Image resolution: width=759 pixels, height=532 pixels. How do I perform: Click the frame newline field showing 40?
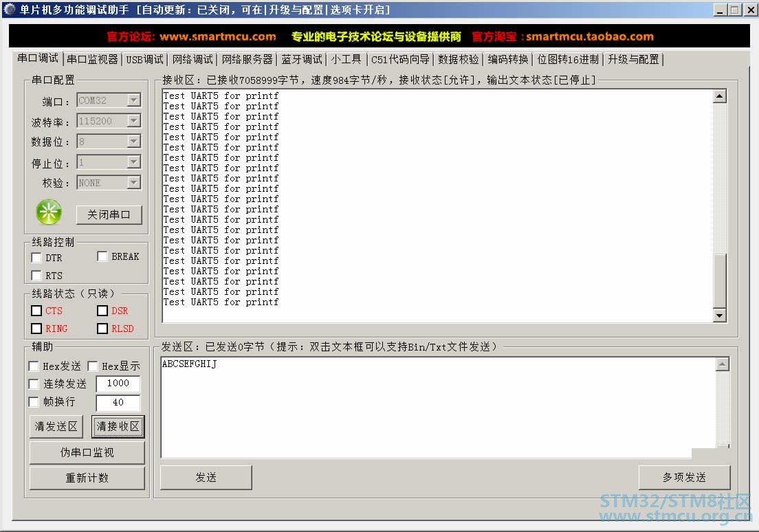(118, 402)
